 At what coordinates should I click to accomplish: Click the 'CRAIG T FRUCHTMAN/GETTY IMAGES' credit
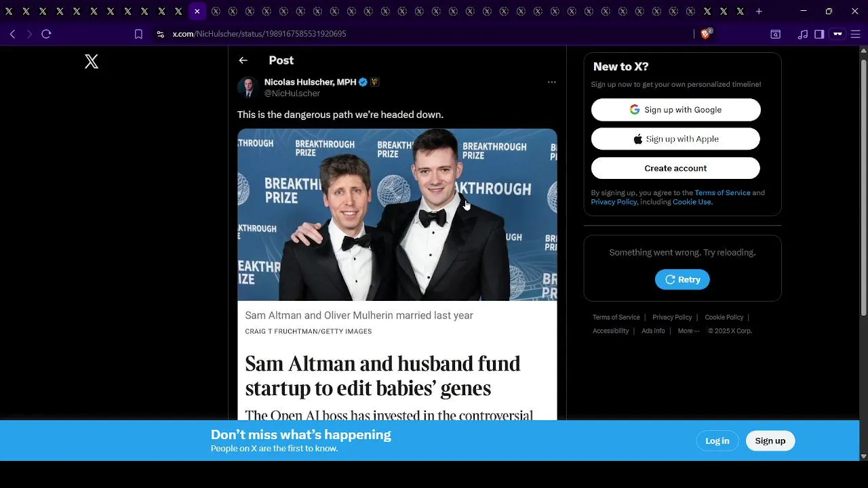[308, 331]
